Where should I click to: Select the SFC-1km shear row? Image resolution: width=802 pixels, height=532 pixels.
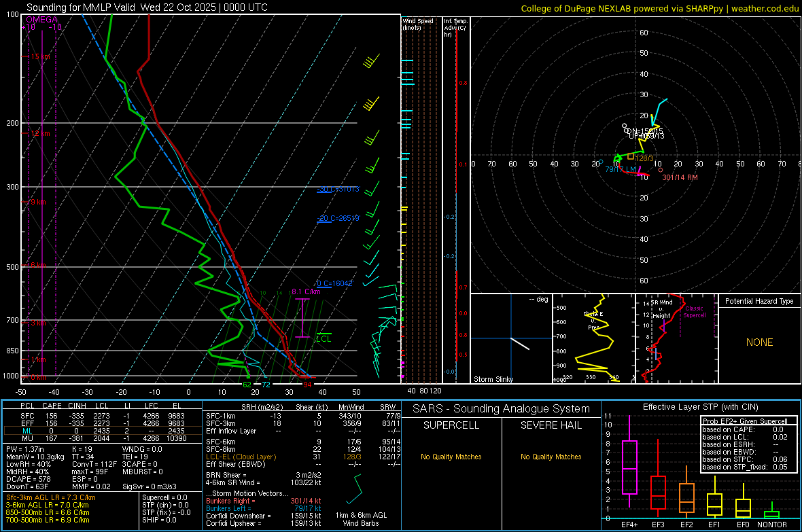pos(303,416)
